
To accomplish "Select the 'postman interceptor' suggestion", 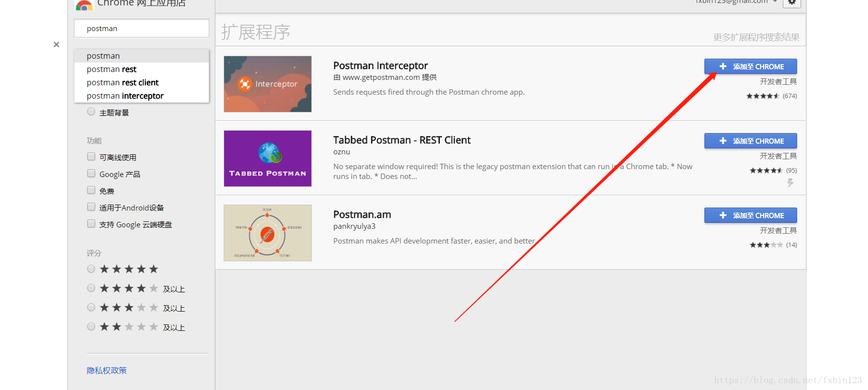I will pos(142,96).
